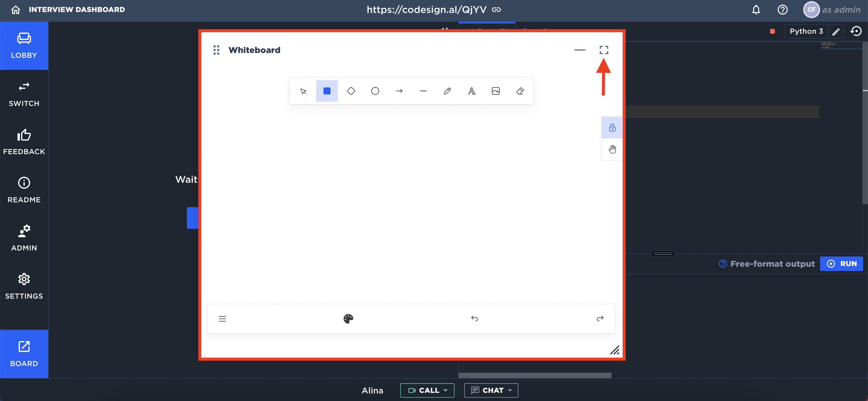Copy the codesign.al interview link
Viewport: 868px width, 401px height.
coord(496,10)
